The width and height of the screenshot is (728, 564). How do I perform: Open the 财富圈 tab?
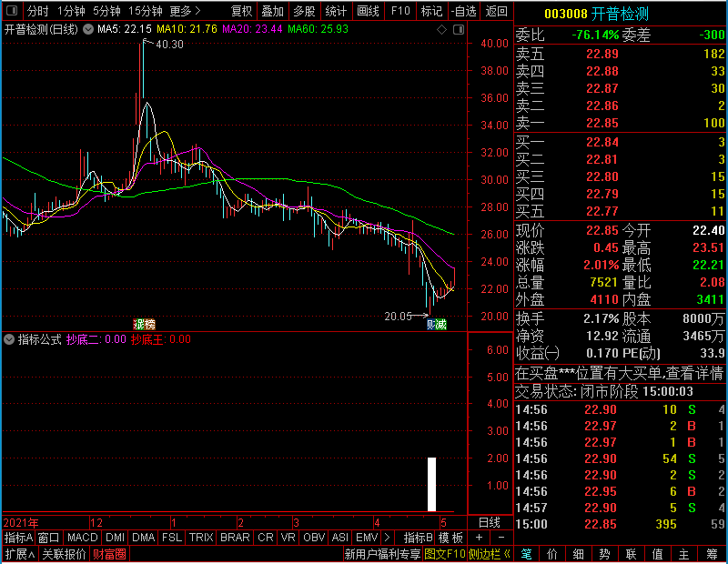(x=109, y=554)
